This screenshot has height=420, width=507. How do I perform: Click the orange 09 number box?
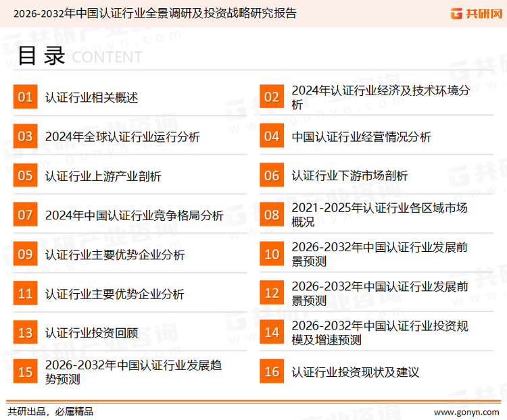(25, 254)
